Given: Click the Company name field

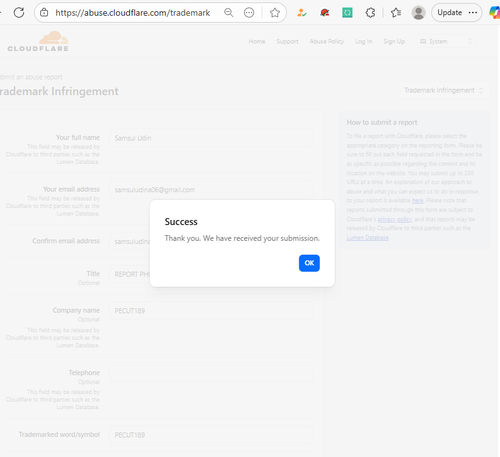Looking at the screenshot, I should tap(211, 311).
